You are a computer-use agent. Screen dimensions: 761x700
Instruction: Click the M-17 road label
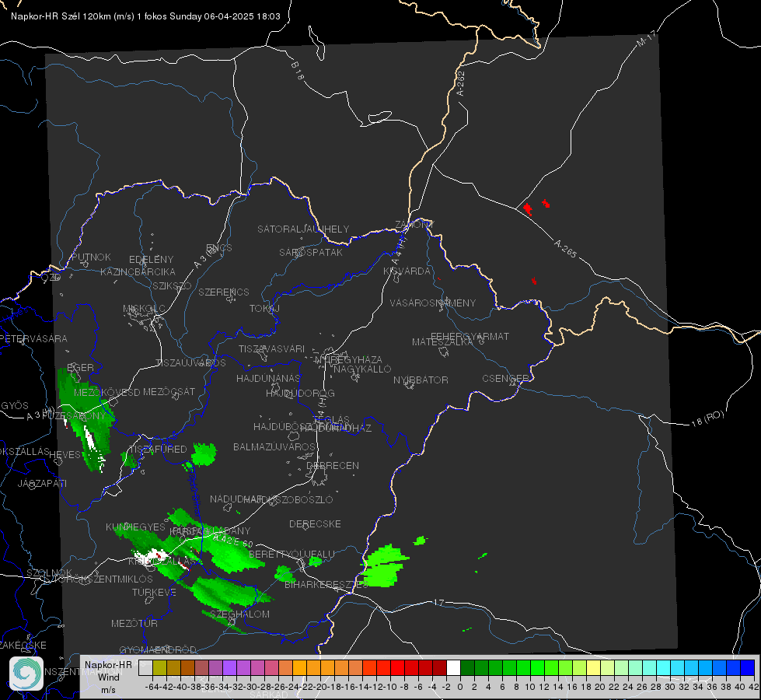pos(646,39)
